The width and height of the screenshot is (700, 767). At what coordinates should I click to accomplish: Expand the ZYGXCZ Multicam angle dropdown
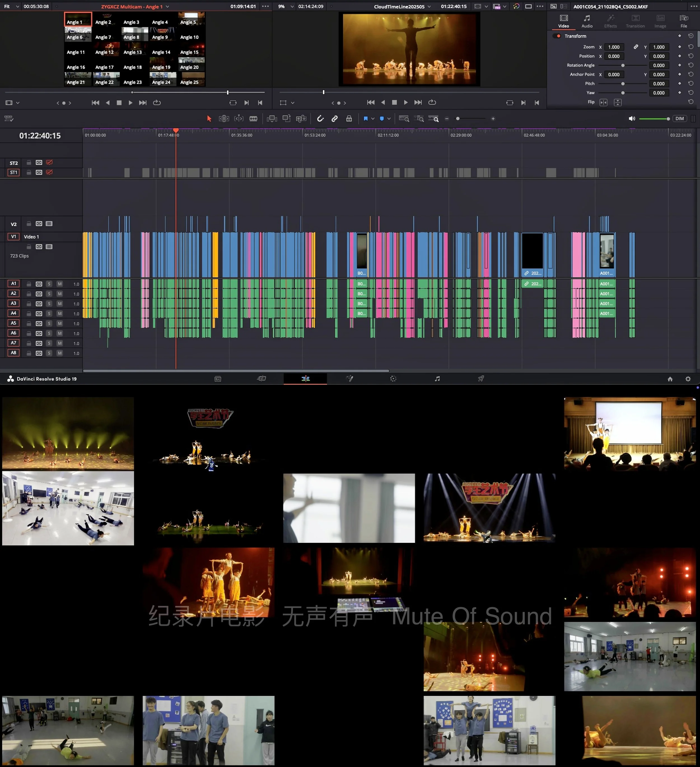coord(168,6)
